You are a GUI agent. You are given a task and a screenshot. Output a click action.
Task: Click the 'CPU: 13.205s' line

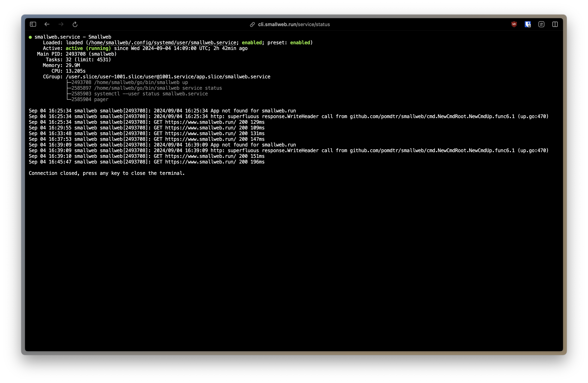[x=68, y=71]
